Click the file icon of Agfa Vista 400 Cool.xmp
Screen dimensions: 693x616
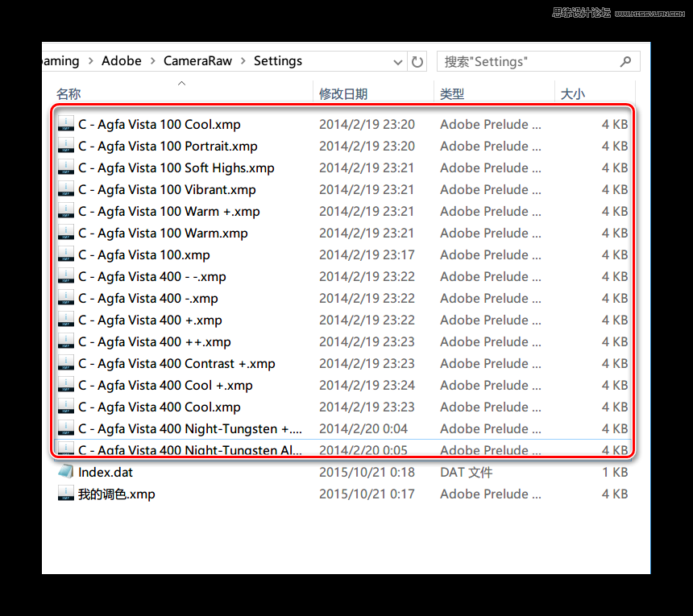click(66, 407)
